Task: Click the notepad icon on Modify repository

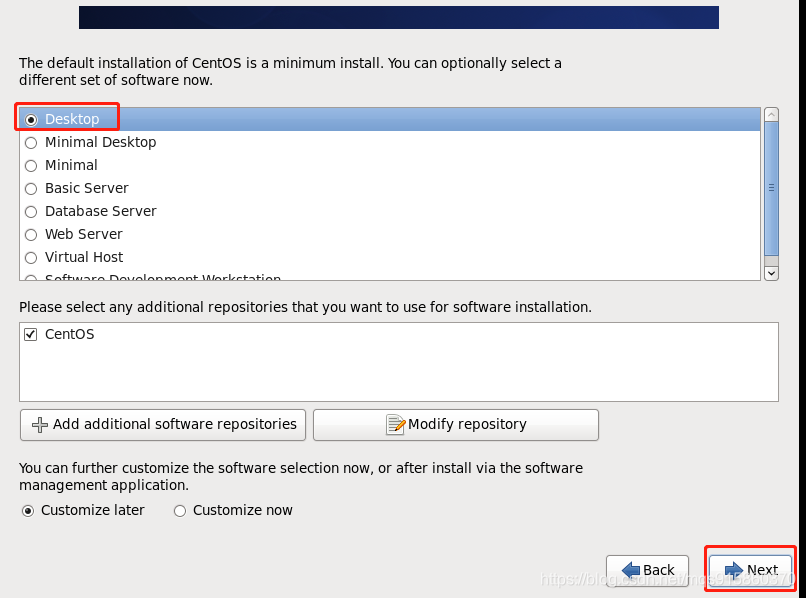Action: 395,425
